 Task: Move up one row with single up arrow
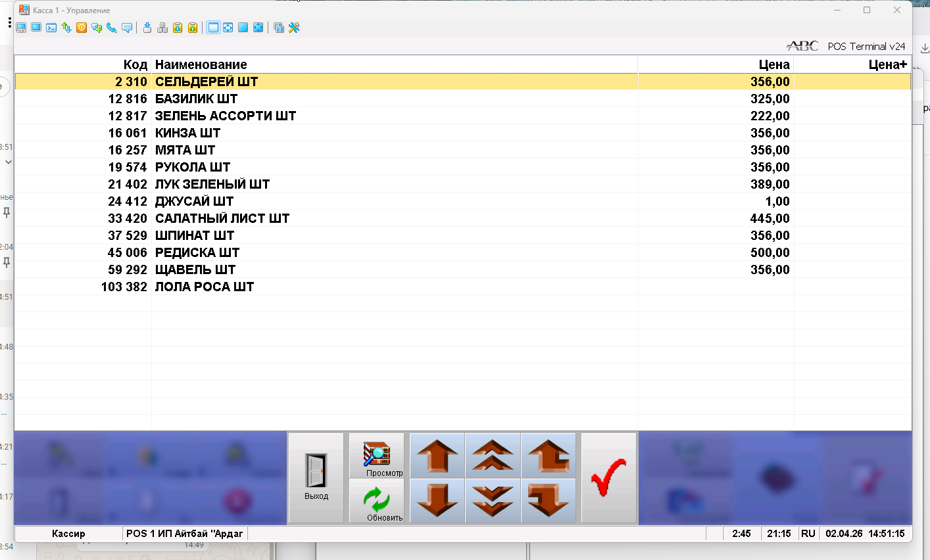pos(437,455)
